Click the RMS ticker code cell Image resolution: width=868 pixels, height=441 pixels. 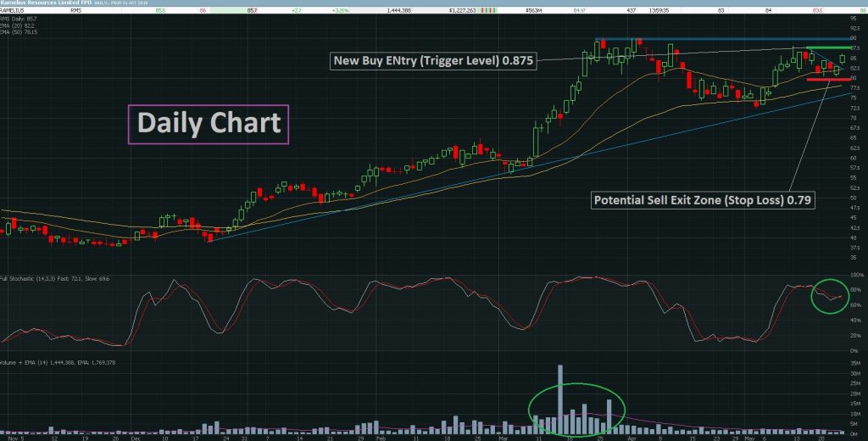[75, 10]
